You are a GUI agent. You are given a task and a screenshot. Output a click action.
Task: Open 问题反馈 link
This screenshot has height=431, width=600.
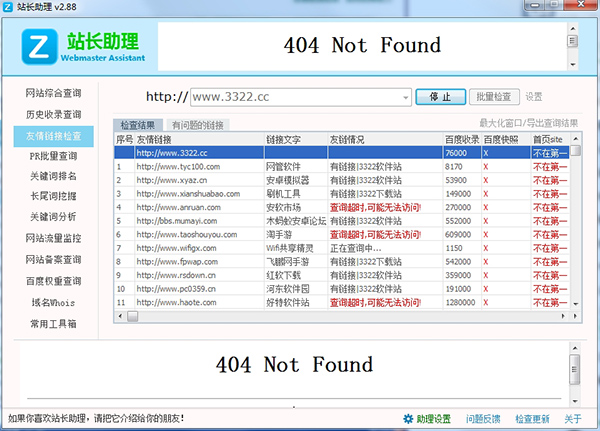click(x=483, y=419)
